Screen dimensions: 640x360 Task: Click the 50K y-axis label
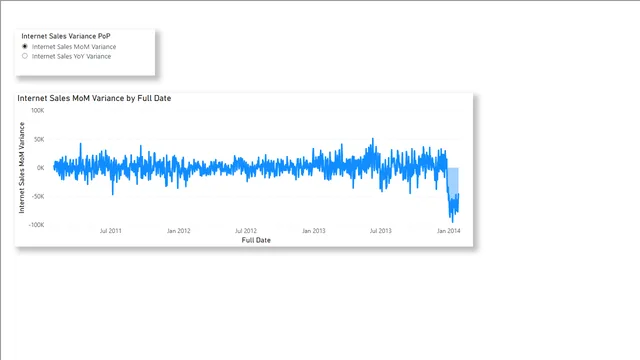39,139
